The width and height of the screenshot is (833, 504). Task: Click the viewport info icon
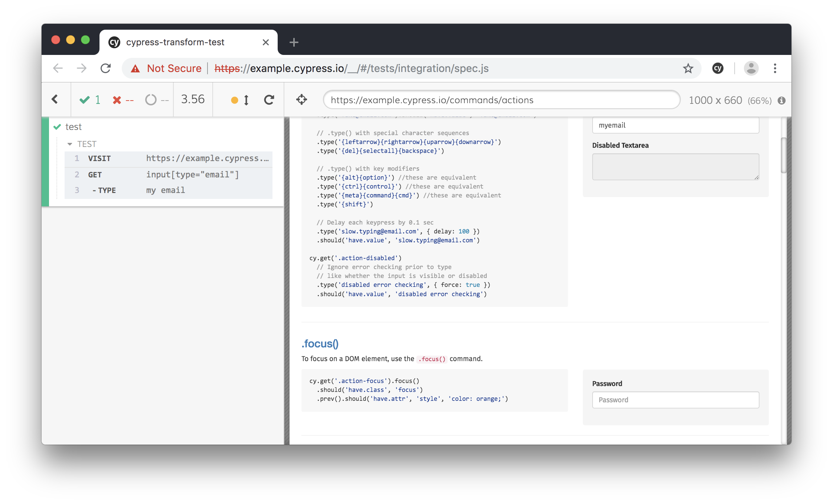pos(782,100)
